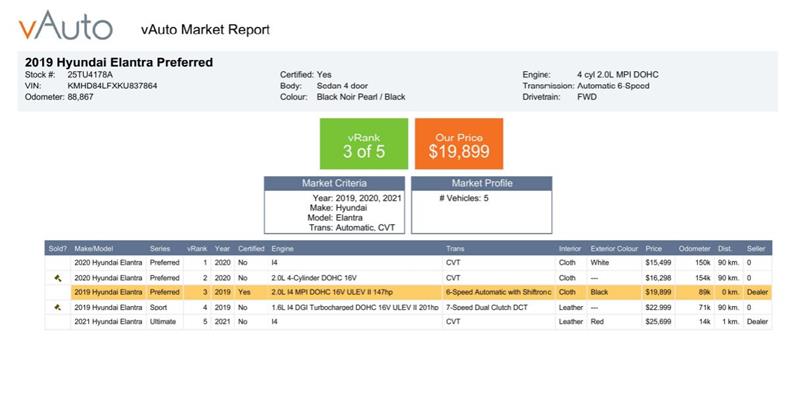Screen dimensions: 800x407
Task: Click transmission value 'Automatic 6-Speed'
Action: pos(613,86)
